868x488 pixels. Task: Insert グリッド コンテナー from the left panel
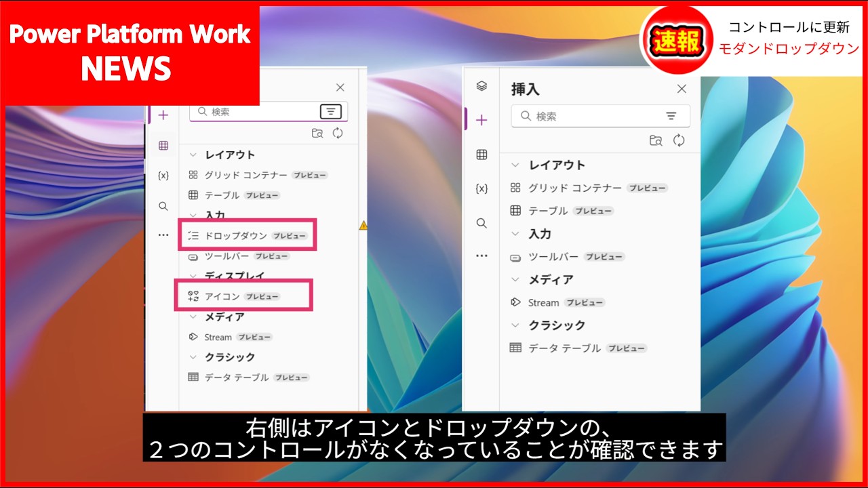(x=258, y=175)
